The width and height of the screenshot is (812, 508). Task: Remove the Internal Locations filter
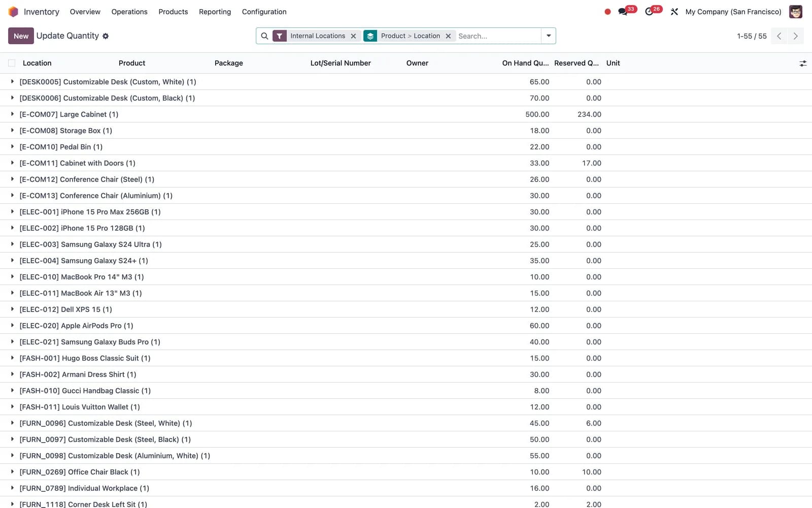pos(353,36)
